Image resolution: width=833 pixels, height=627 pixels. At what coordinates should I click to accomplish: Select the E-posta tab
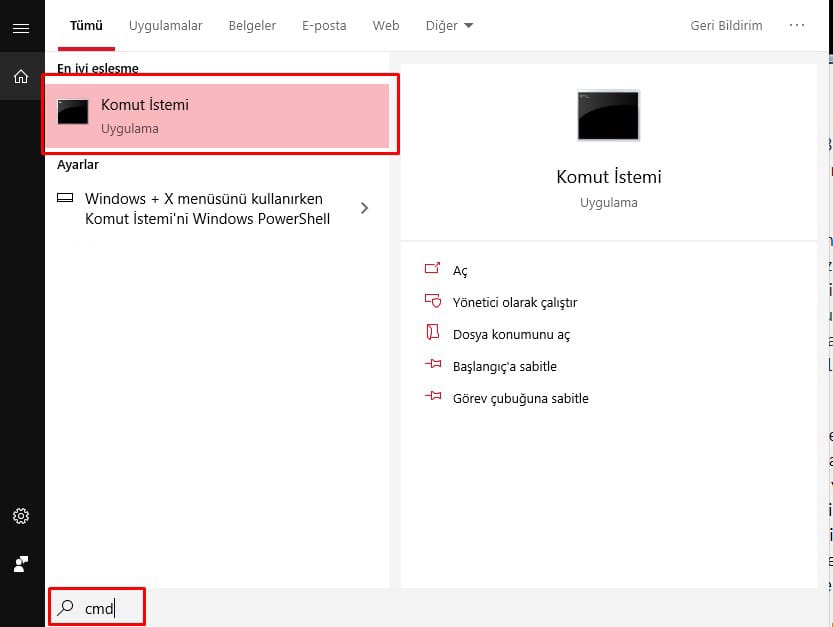click(x=324, y=25)
